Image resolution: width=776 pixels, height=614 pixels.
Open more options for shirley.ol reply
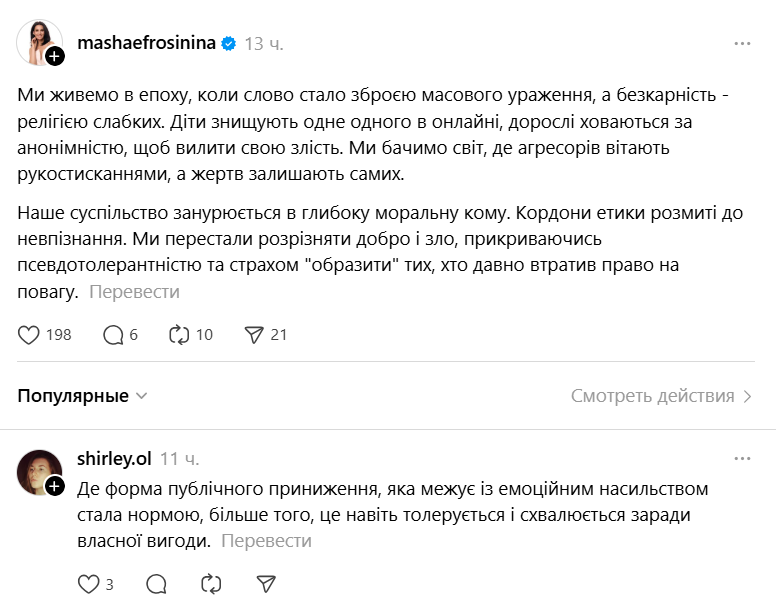(742, 459)
